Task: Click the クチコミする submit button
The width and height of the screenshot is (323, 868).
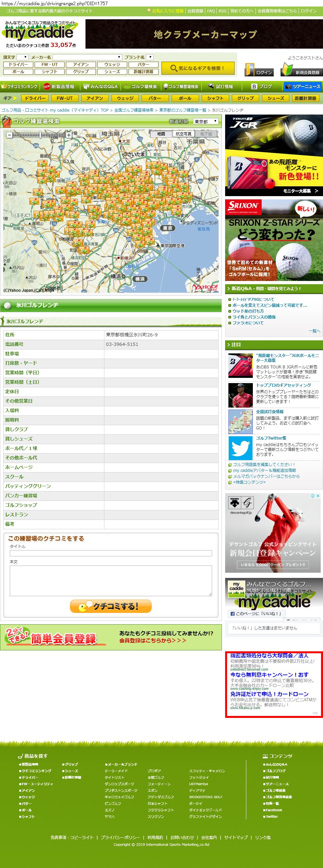Action: pos(111,606)
